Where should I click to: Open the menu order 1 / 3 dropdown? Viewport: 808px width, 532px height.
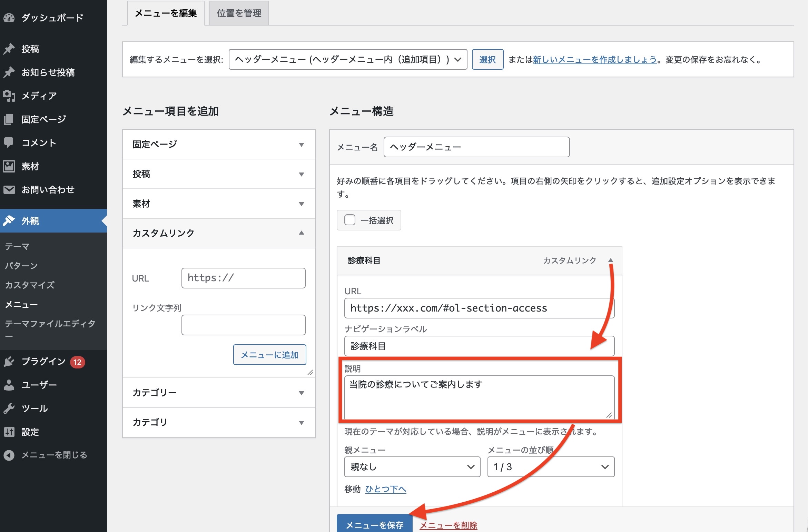[x=551, y=467]
